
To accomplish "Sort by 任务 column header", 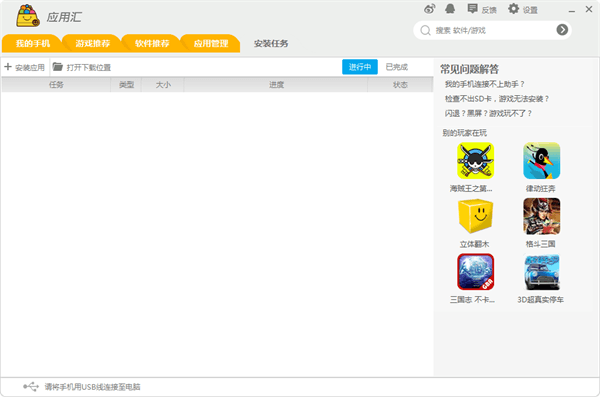I will point(56,85).
